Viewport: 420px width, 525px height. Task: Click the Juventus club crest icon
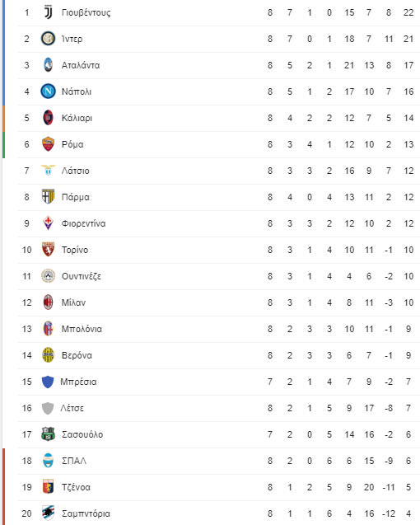coord(49,12)
